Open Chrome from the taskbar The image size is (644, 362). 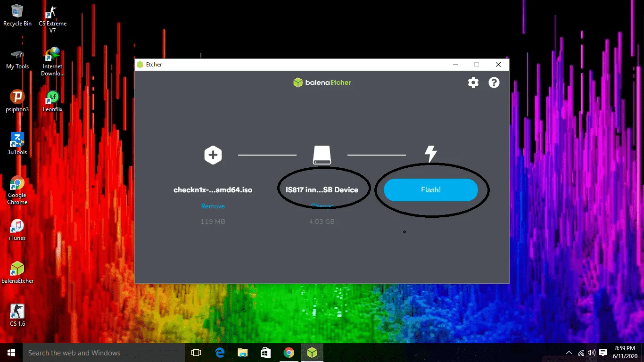[x=289, y=353]
